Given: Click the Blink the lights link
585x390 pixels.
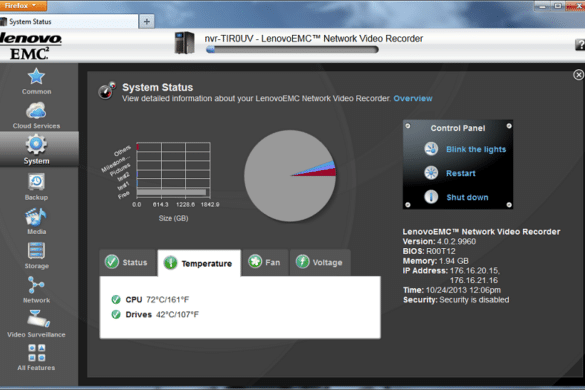Looking at the screenshot, I should coord(476,149).
